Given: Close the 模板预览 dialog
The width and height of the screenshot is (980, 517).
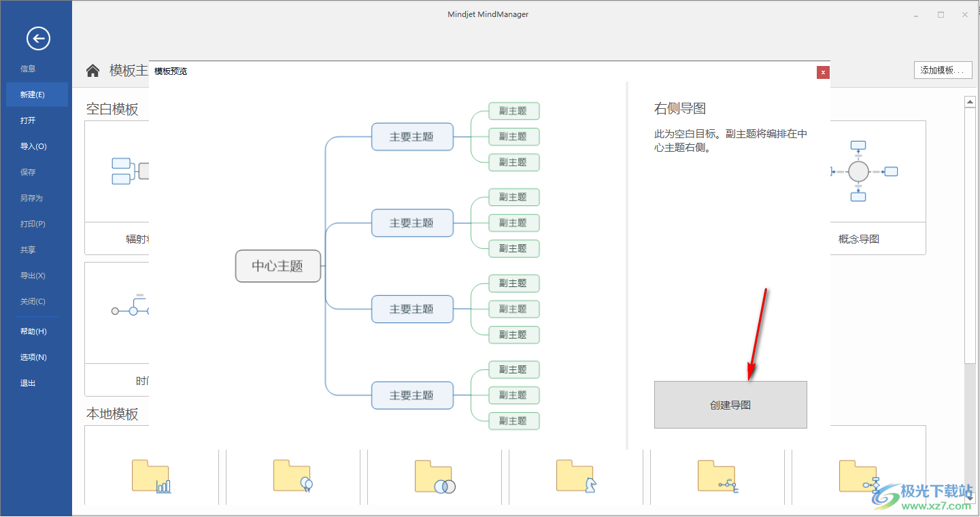Looking at the screenshot, I should [x=823, y=72].
